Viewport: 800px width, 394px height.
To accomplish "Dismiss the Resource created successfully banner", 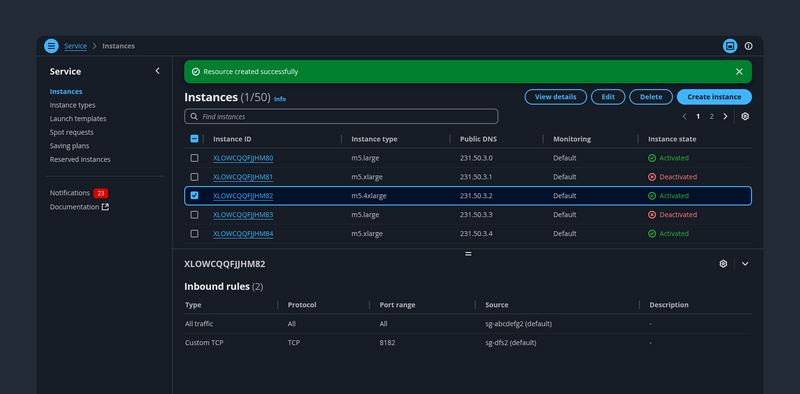I will pos(739,71).
